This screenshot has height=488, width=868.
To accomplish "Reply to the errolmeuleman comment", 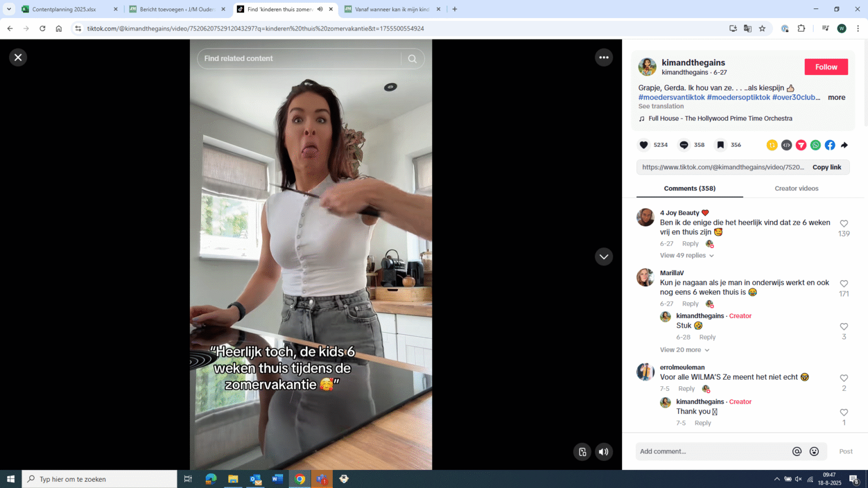I will pos(686,389).
